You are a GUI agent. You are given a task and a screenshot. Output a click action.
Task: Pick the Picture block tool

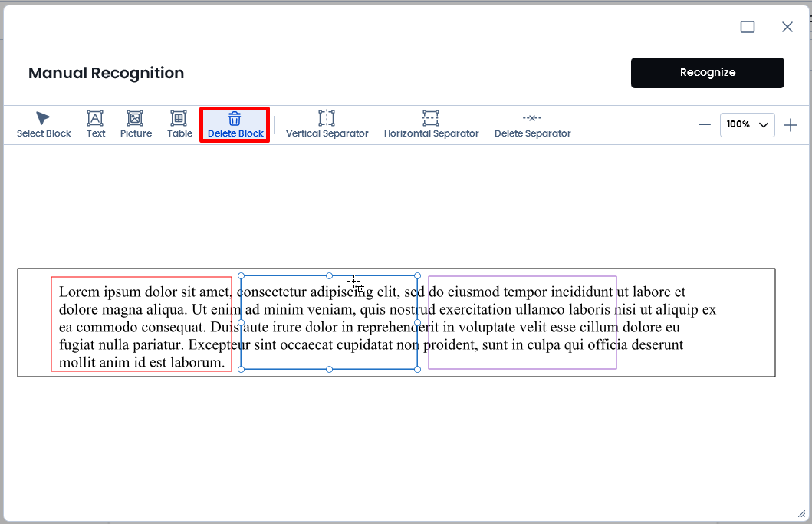coord(136,125)
